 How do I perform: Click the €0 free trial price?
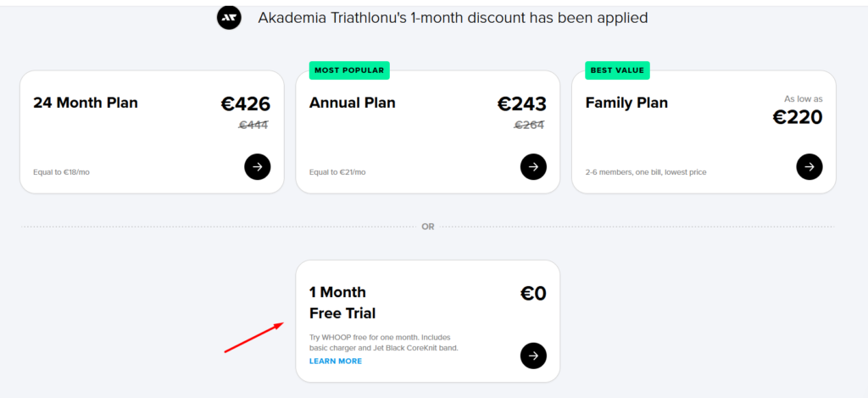pos(533,294)
